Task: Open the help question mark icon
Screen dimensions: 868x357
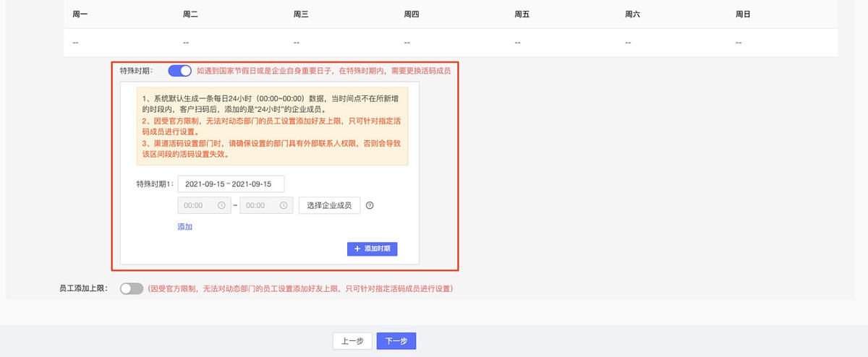Action: (370, 205)
